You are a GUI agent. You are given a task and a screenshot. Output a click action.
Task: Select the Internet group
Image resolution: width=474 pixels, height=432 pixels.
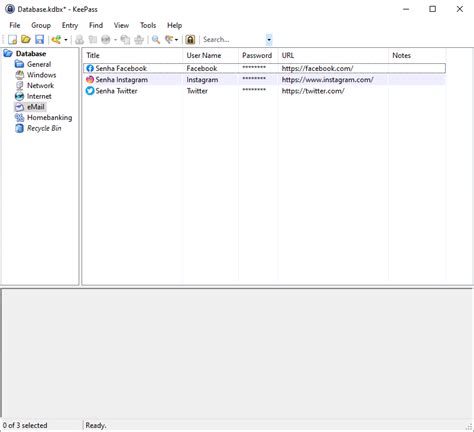(39, 96)
